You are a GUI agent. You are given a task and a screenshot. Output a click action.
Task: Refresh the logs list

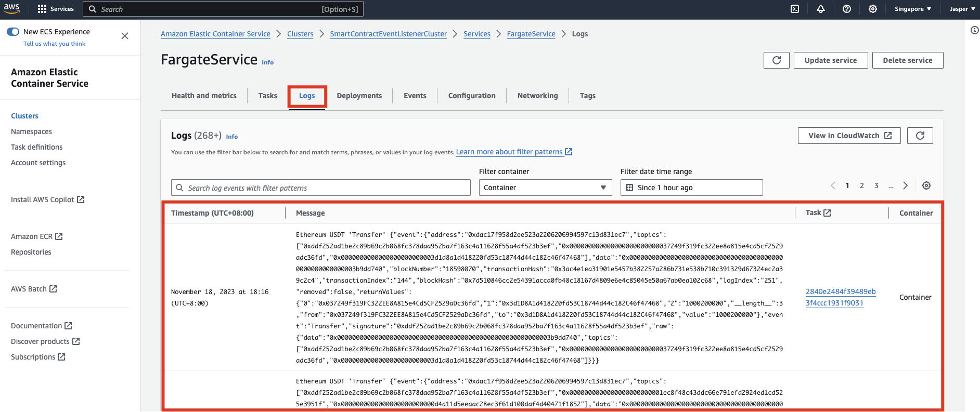click(920, 136)
